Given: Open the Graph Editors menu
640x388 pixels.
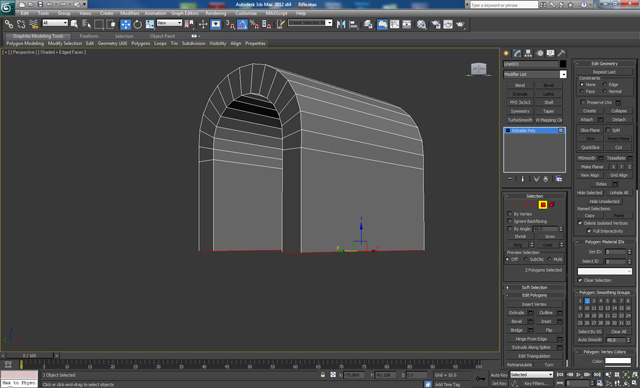Looking at the screenshot, I should click(x=186, y=13).
